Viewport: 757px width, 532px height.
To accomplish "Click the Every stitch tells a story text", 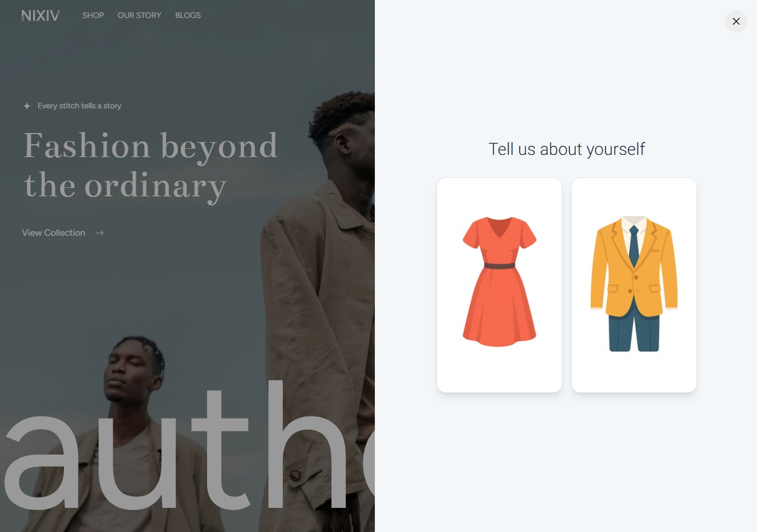I will pos(79,106).
